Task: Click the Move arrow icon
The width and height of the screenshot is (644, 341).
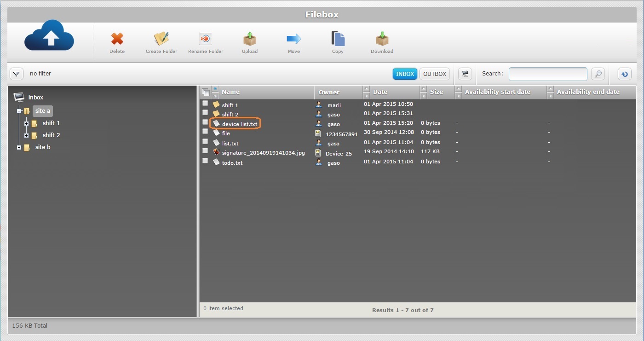Action: pyautogui.click(x=294, y=39)
